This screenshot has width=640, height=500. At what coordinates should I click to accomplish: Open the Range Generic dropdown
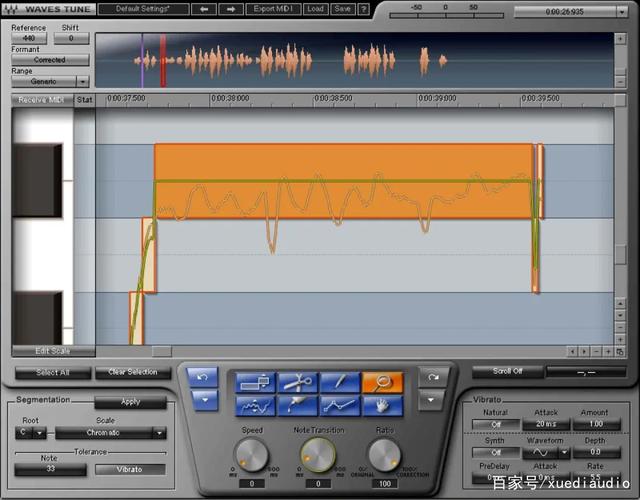coord(82,82)
